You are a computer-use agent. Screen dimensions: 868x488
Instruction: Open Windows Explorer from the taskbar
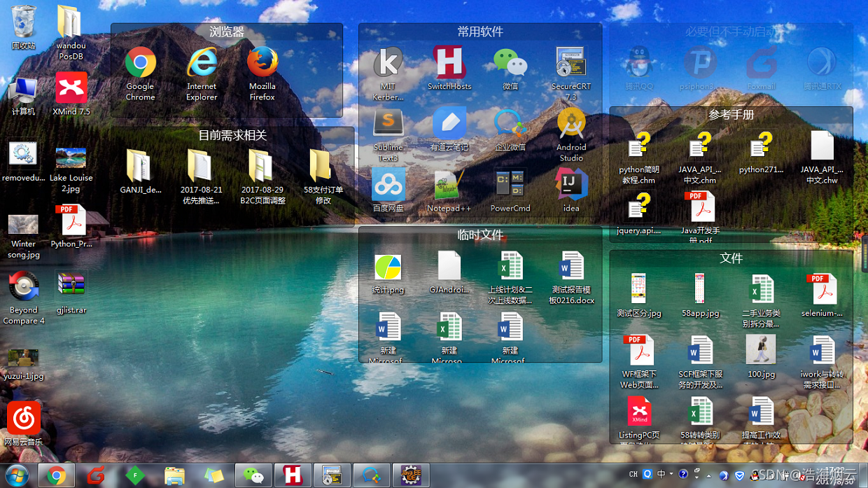coord(174,475)
